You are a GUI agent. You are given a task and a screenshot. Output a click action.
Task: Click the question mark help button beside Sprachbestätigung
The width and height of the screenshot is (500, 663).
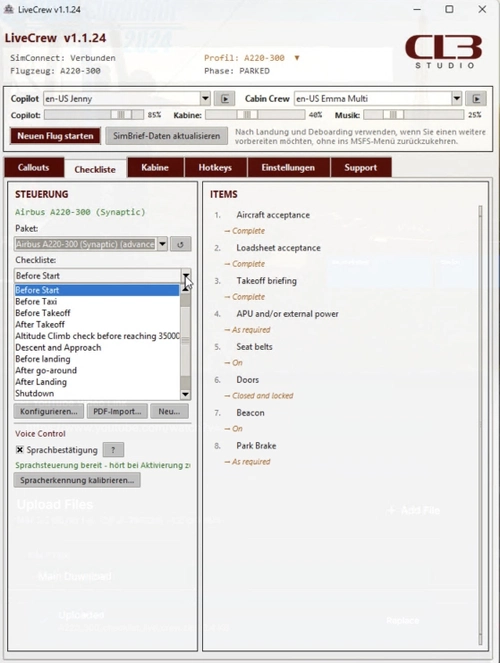coord(113,450)
